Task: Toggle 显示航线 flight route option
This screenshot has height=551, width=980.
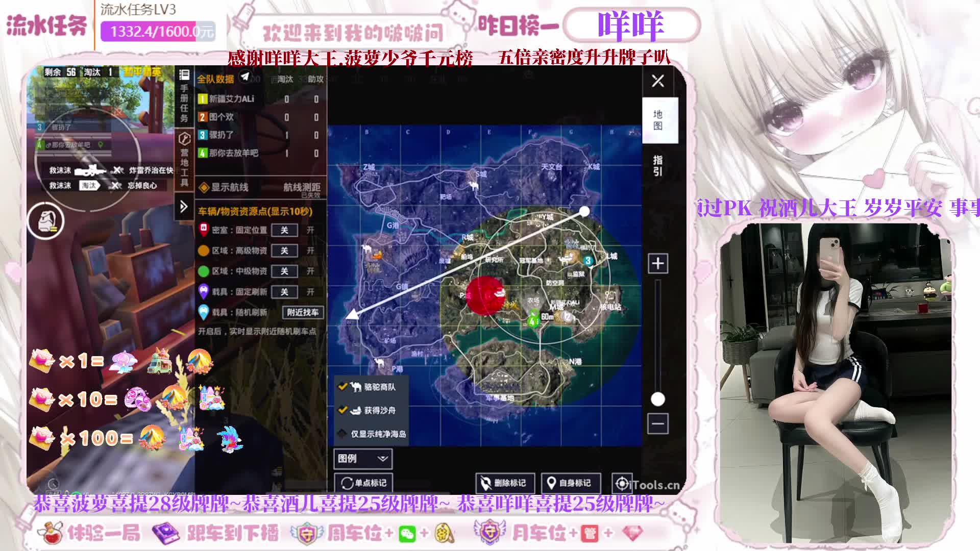Action: [204, 187]
